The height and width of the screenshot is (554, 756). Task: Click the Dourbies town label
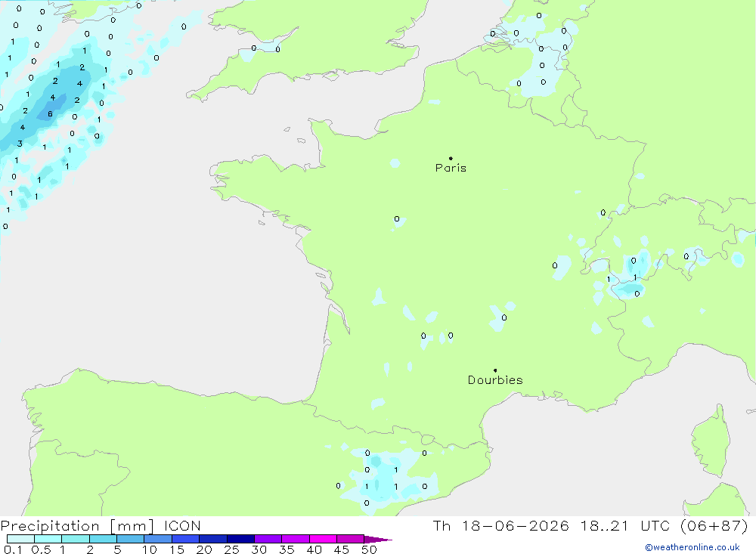click(495, 380)
